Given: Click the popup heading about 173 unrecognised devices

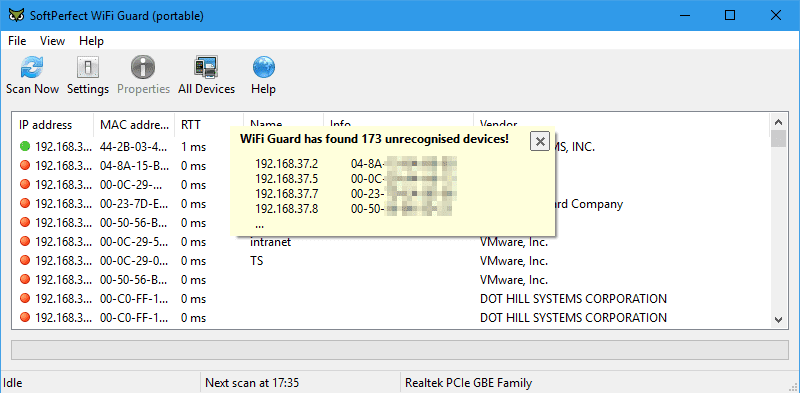Looking at the screenshot, I should 374,139.
